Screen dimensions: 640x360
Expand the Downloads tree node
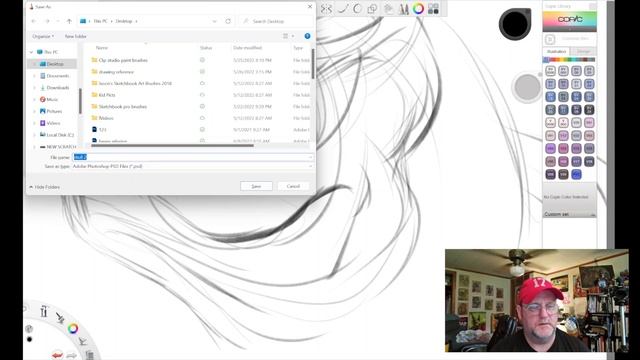click(34, 88)
